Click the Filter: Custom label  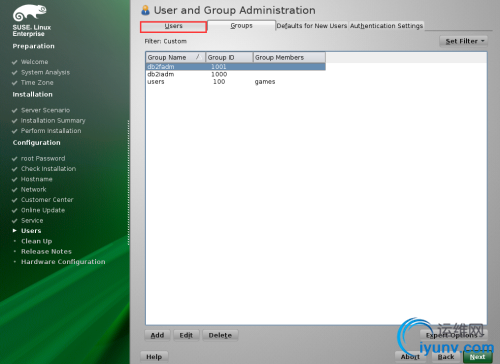[165, 41]
